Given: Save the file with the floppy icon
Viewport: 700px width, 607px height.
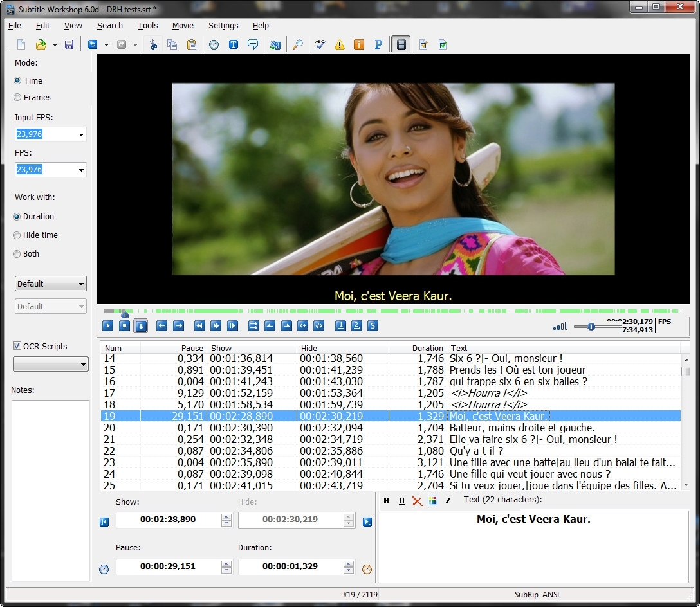Looking at the screenshot, I should coord(69,44).
